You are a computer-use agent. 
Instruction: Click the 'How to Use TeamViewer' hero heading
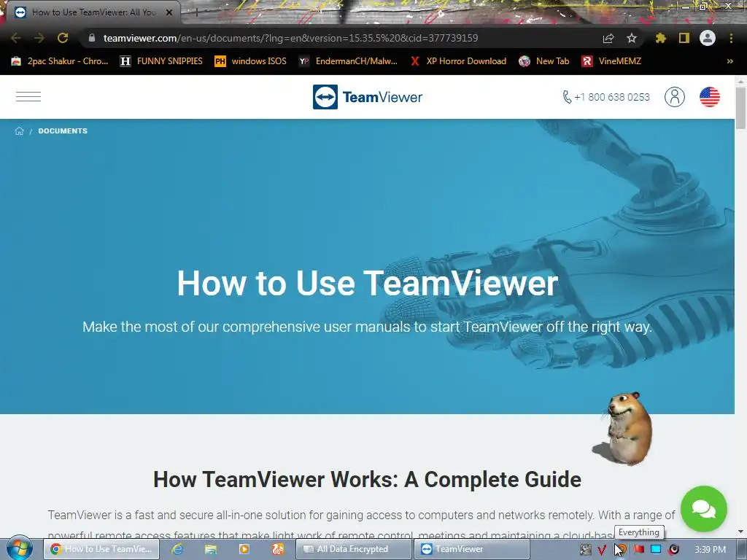[x=368, y=284]
